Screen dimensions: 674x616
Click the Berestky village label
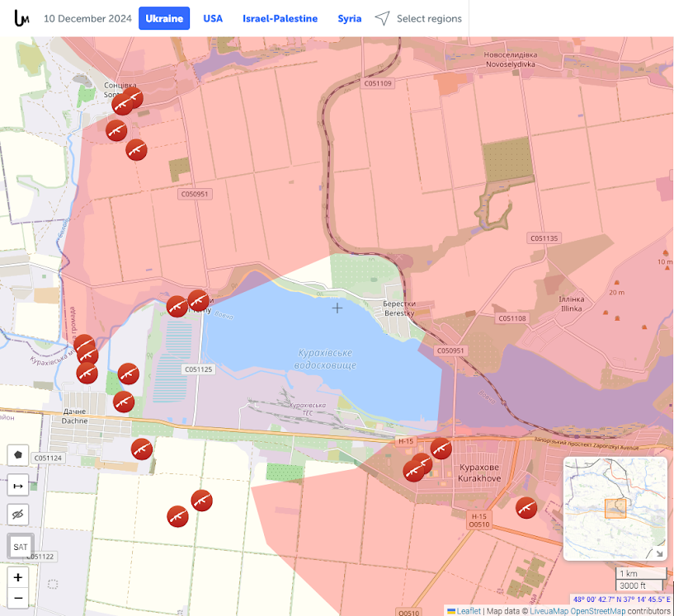click(399, 308)
